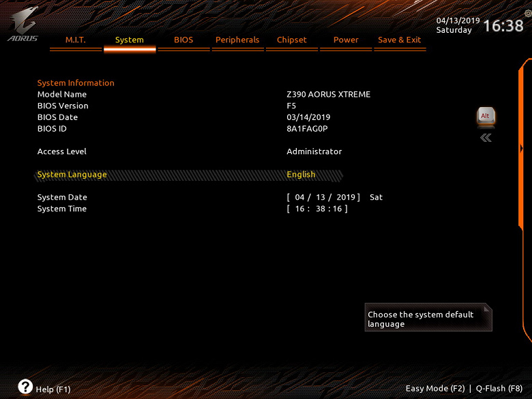Click the Alt key icon
This screenshot has width=532, height=399.
[x=486, y=117]
